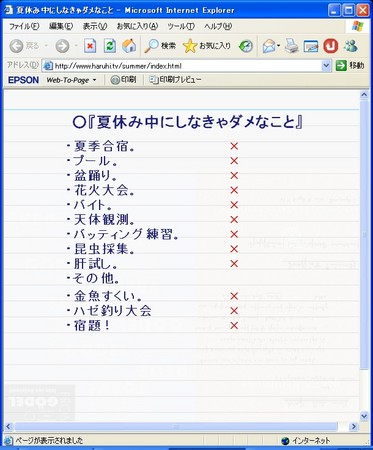The image size is (373, 450).
Task: Click the Windows flag logo
Action: coord(357,26)
